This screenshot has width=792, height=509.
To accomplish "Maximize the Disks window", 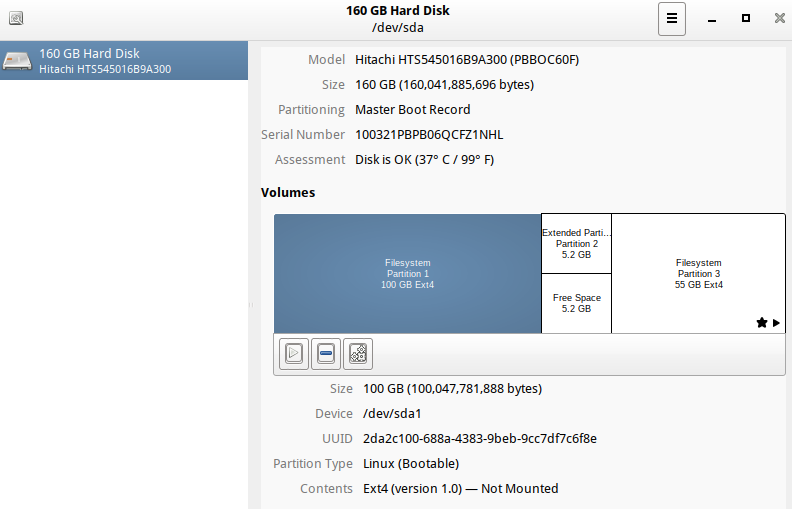I will pyautogui.click(x=746, y=18).
